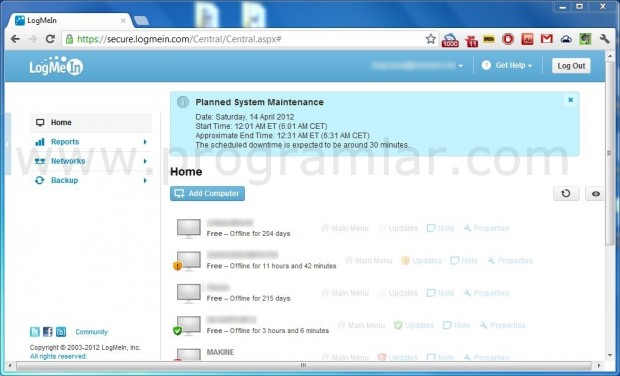Open the account email dropdown arrow

click(461, 66)
